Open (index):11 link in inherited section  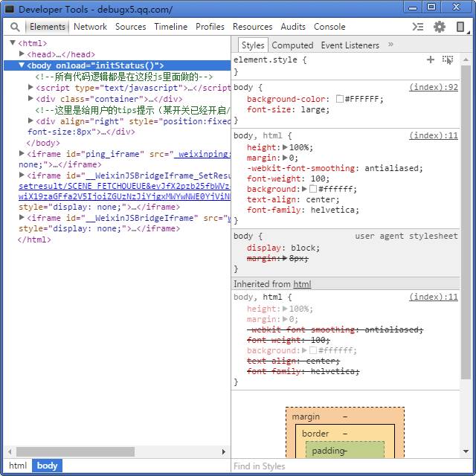(x=433, y=297)
